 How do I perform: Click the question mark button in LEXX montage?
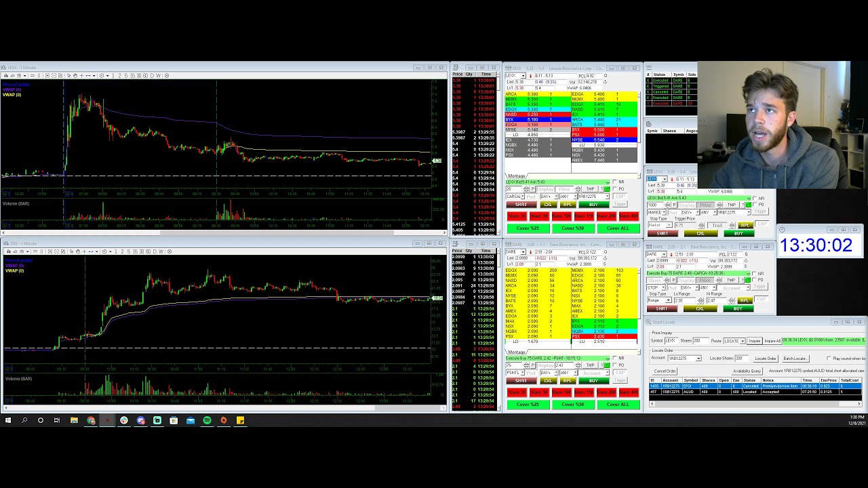pyautogui.click(x=601, y=189)
